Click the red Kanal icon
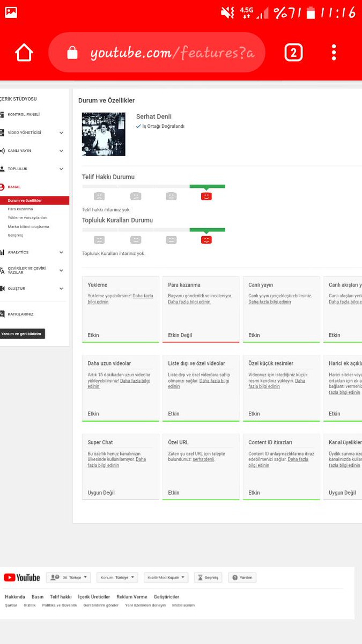 (2, 187)
